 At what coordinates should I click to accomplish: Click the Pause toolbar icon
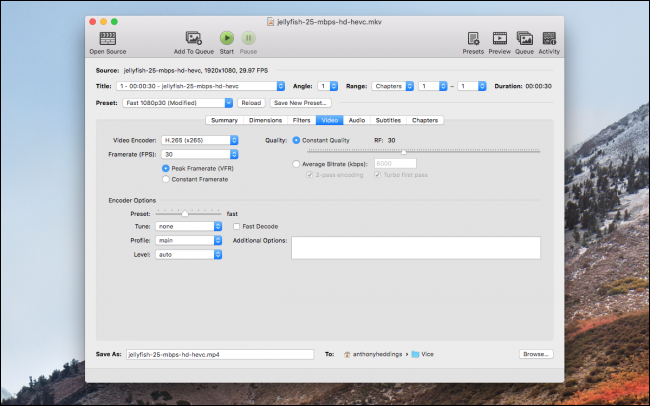coord(248,38)
